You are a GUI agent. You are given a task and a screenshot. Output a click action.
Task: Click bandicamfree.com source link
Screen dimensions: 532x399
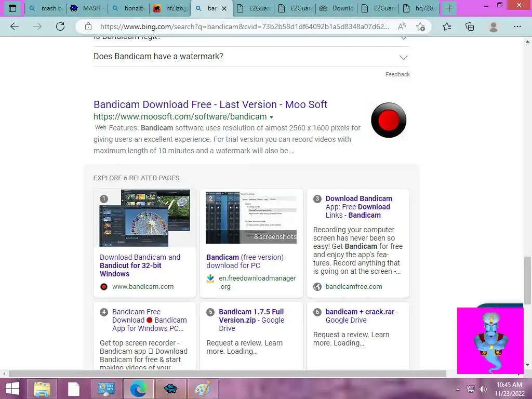(354, 287)
